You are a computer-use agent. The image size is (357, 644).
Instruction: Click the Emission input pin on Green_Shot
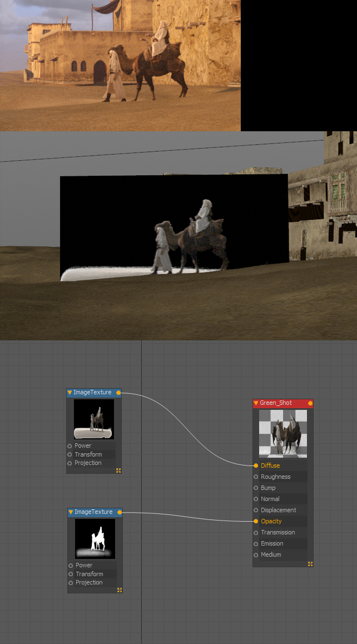coord(256,543)
